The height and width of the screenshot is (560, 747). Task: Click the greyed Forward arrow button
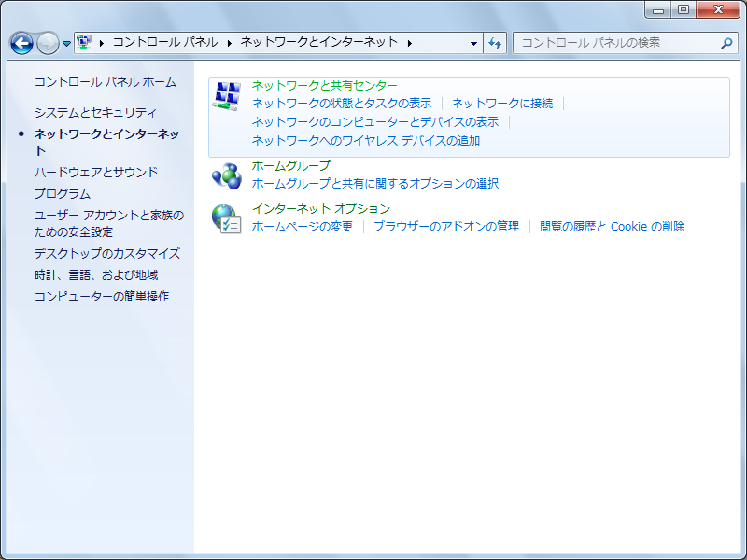click(48, 43)
